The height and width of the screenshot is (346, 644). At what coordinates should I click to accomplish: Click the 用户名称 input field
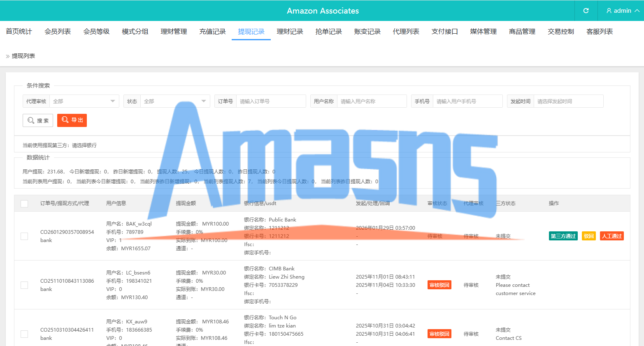tap(372, 101)
